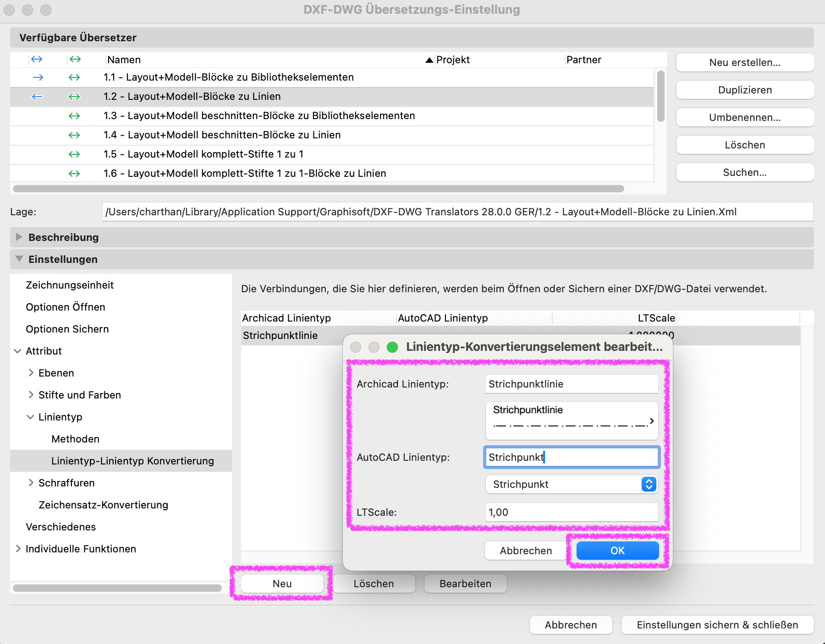Screen dimensions: 825x644
Task: Select Optionen Sichern in settings tree
Action: click(67, 329)
